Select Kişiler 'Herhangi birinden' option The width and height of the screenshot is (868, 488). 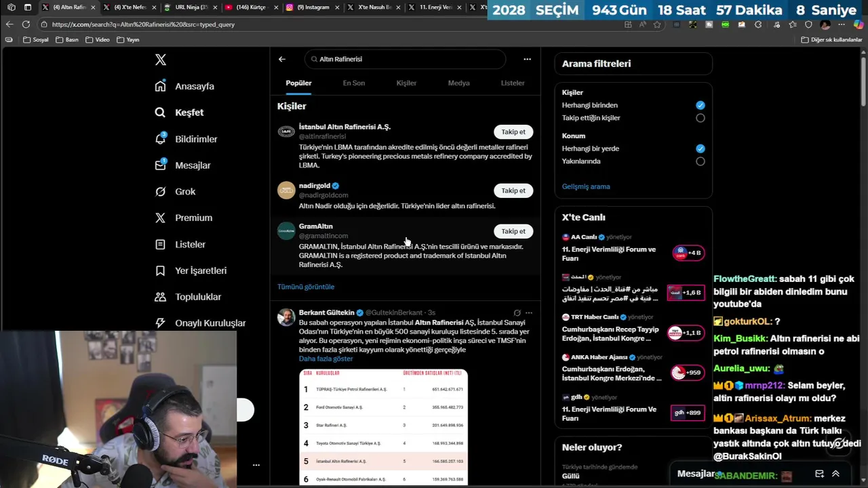coord(701,105)
